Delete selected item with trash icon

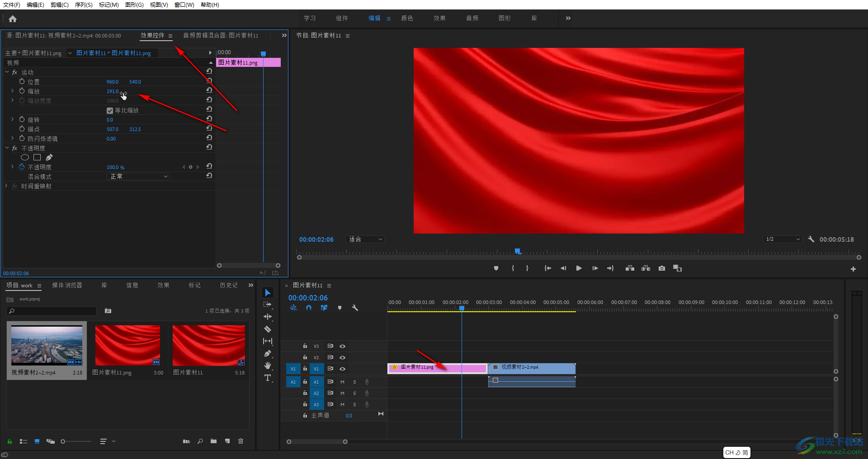pyautogui.click(x=241, y=441)
